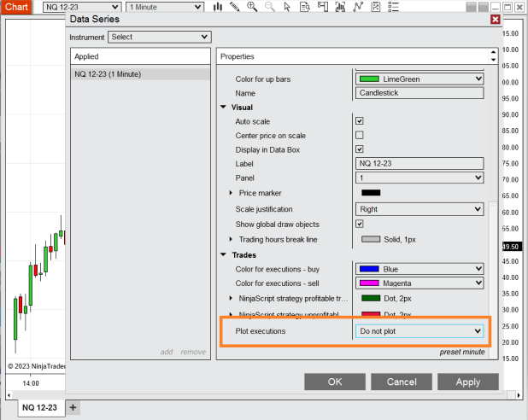The height and width of the screenshot is (420, 528).
Task: Click the first gray link box in title bar
Action: click(472, 7)
